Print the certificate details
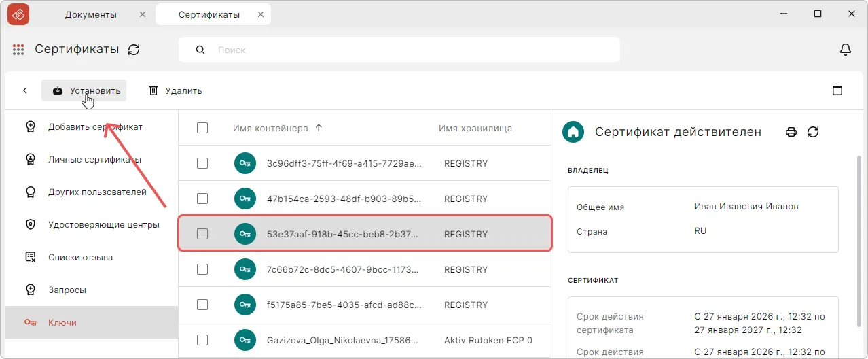 pyautogui.click(x=791, y=132)
